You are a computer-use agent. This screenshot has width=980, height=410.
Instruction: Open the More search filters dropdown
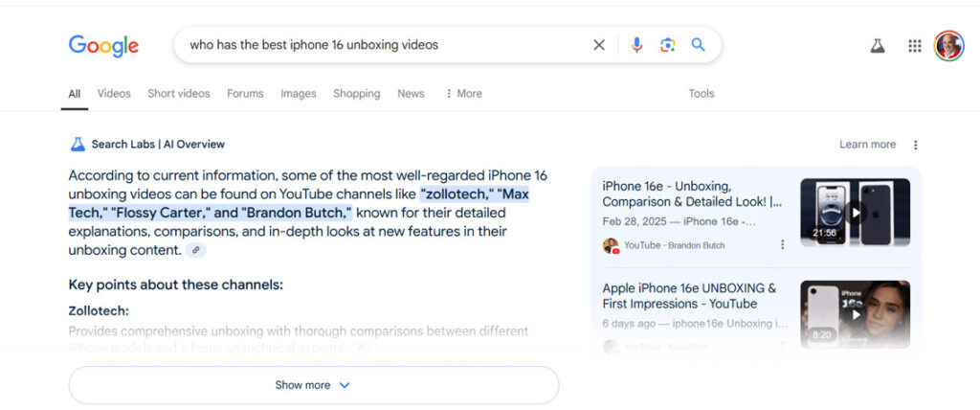point(463,94)
